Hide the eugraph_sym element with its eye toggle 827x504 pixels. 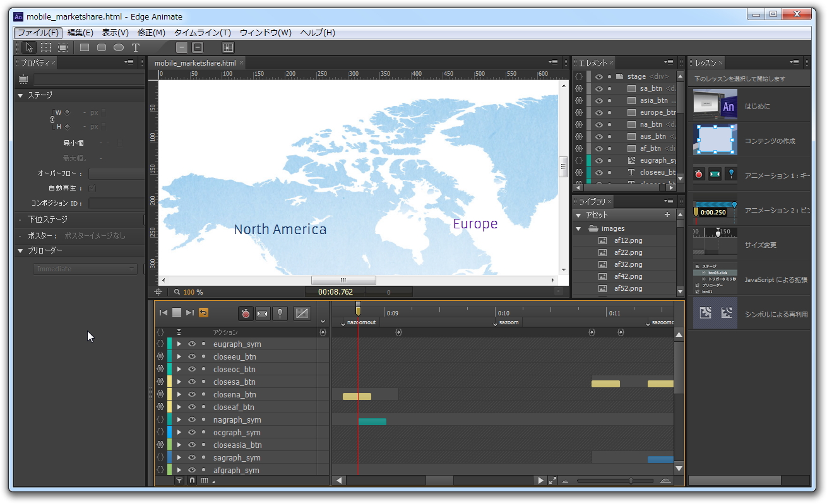(193, 344)
